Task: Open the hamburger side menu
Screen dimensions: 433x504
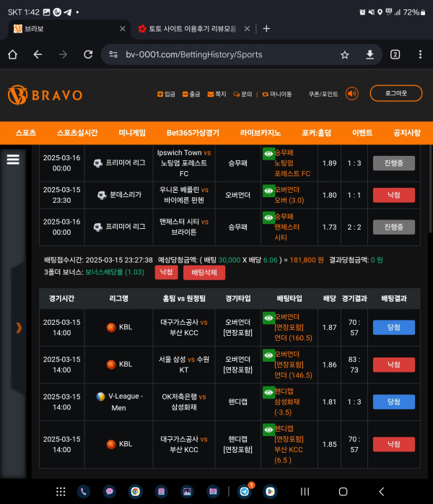Action: pyautogui.click(x=13, y=160)
